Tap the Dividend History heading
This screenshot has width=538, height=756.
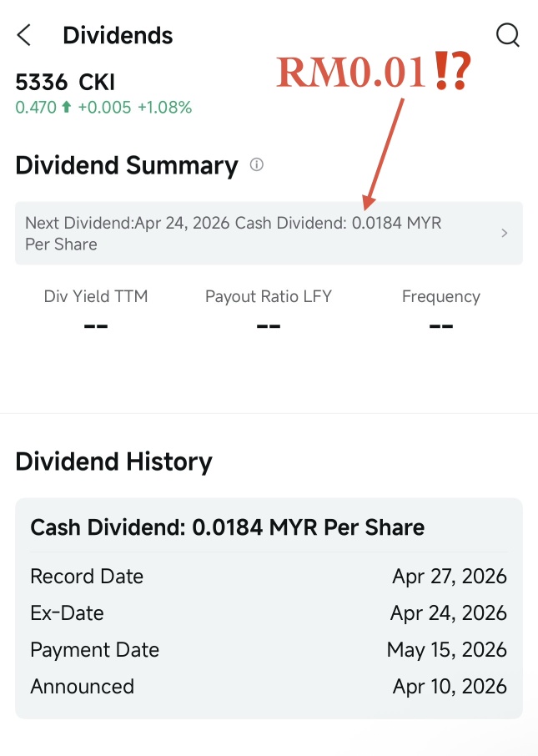tap(113, 461)
